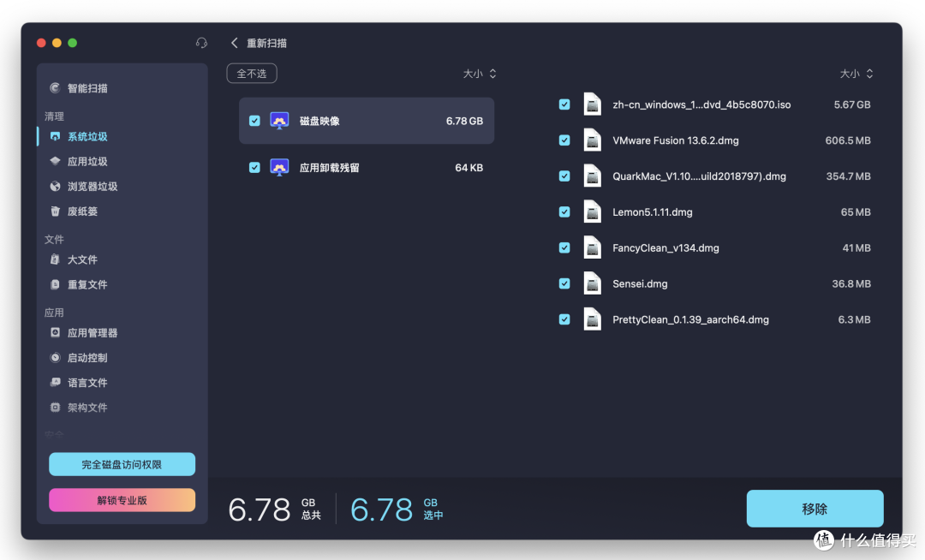Click the PrettyClean dmg file icon
Screen dimensions: 925x560
[x=593, y=319]
